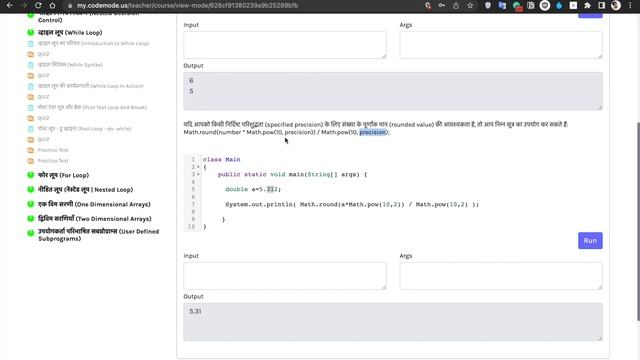Open the QUIZ after Post Loop do-while
The height and width of the screenshot is (360, 640).
[43, 139]
